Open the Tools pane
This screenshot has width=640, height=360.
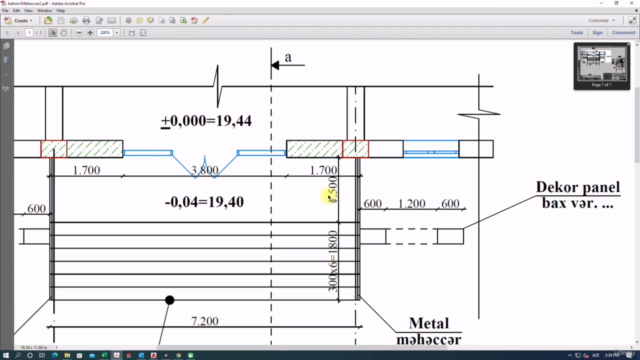coord(577,33)
